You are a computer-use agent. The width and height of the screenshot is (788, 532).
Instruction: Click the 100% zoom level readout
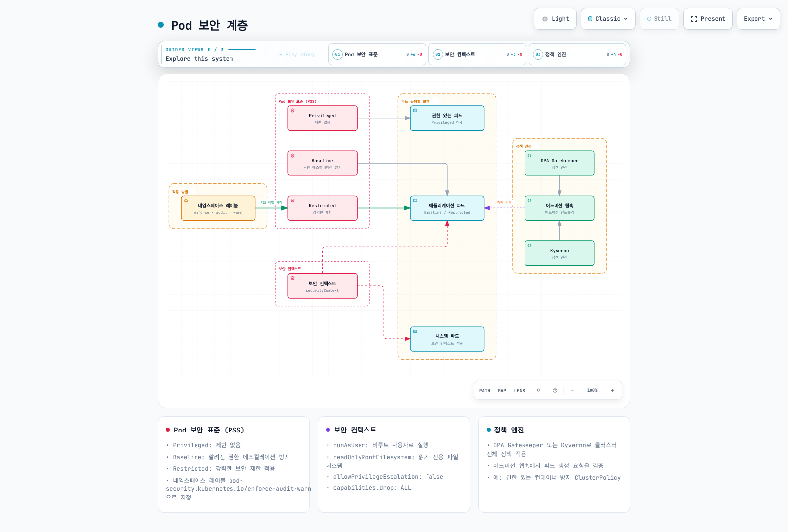pyautogui.click(x=592, y=390)
